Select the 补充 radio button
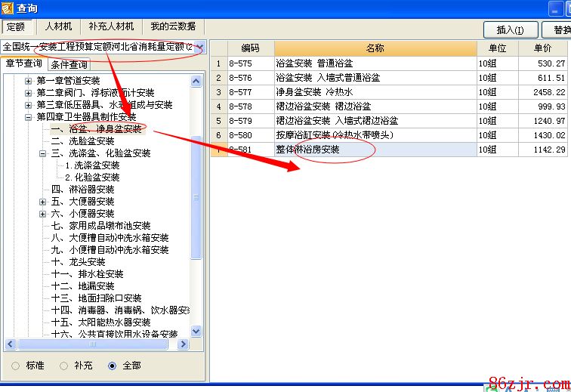This screenshot has height=392, width=571. tap(64, 366)
